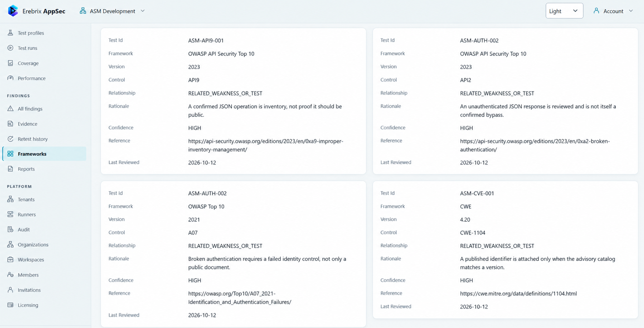Click the control value API9
The height and width of the screenshot is (328, 644).
194,80
